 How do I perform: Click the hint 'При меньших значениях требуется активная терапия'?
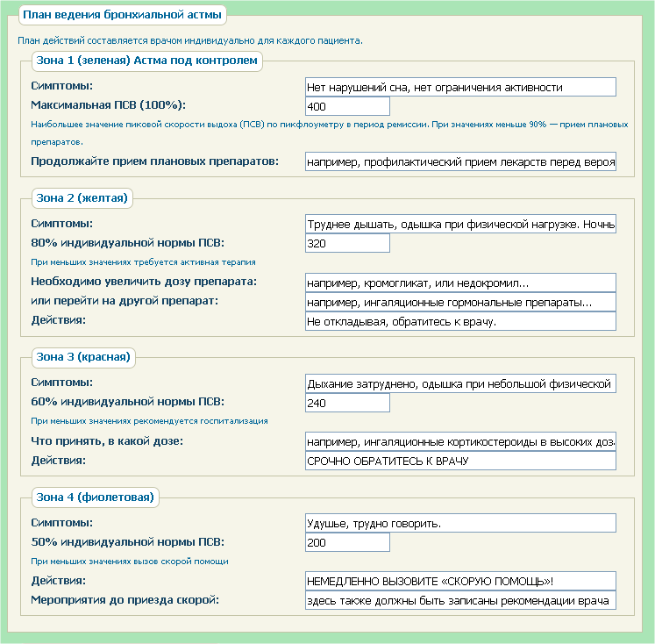[143, 262]
